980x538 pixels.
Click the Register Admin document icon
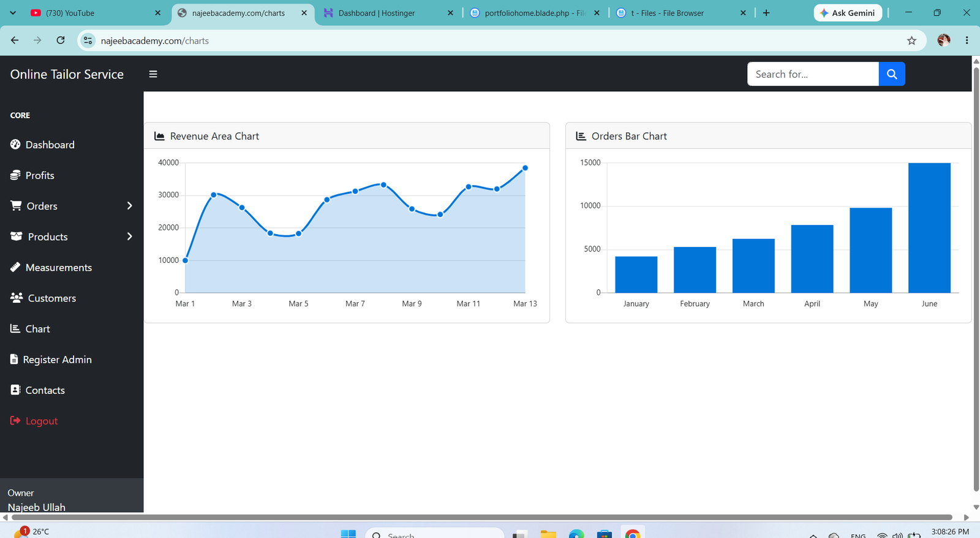14,359
